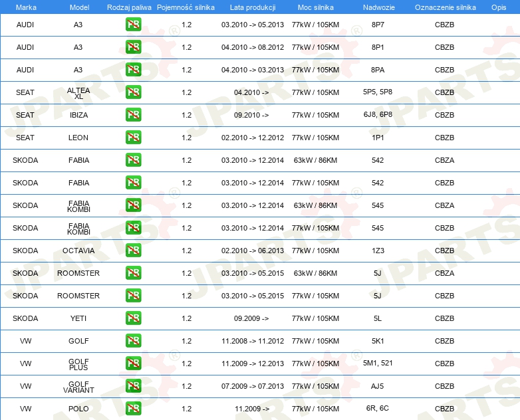Click production dates 11.2008 -> 11.2012
This screenshot has width=520, height=420.
[253, 341]
